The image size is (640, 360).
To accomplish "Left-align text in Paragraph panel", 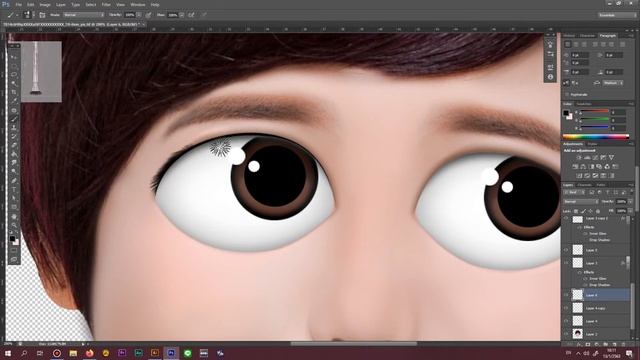I will click(x=567, y=44).
